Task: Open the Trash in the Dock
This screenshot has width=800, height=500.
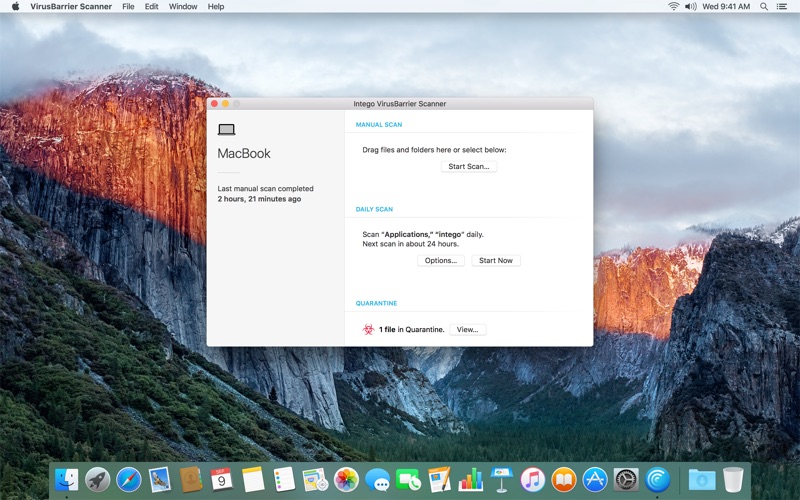Action: tap(733, 480)
